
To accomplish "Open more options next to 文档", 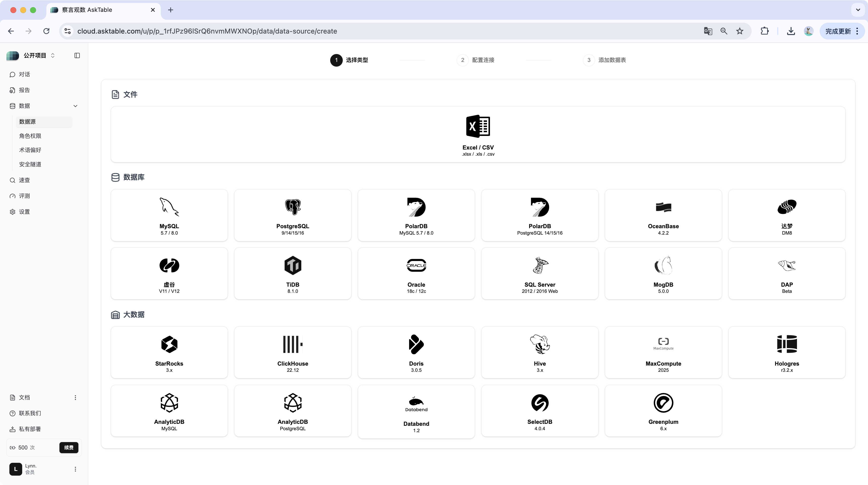I will point(75,398).
